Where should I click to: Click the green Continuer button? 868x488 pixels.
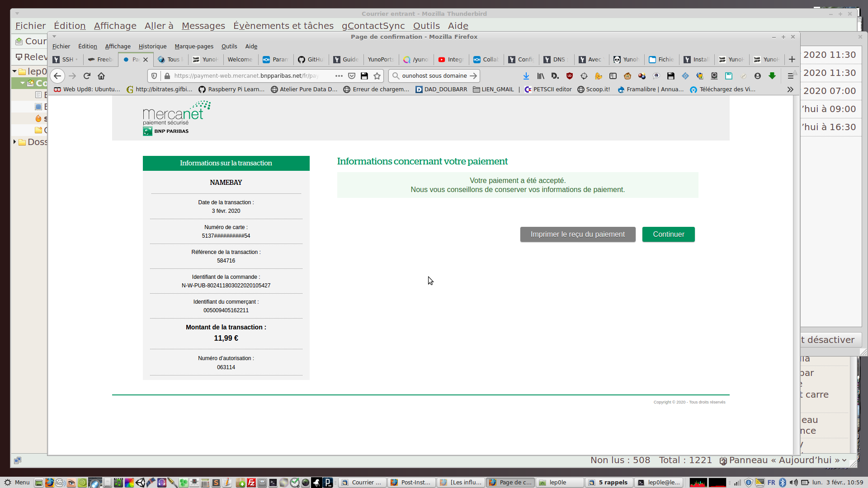[668, 234]
